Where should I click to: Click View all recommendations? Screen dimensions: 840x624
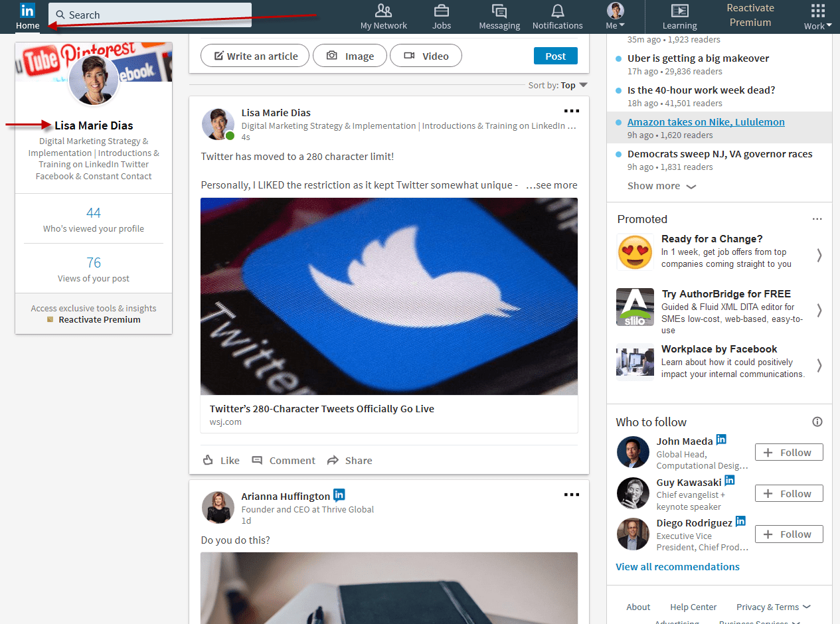pyautogui.click(x=677, y=567)
